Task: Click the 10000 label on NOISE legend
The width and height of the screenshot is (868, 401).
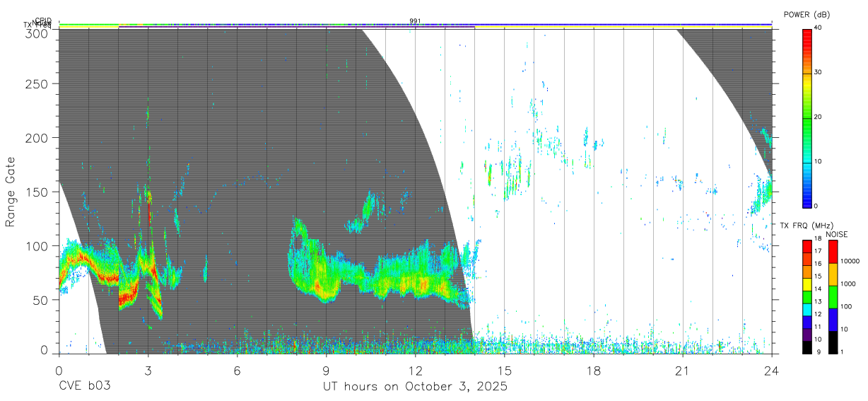Action: 849,262
